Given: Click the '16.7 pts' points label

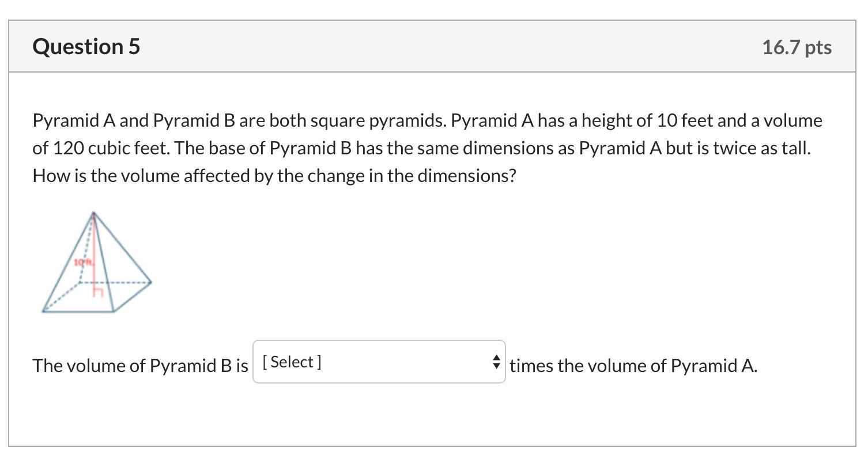Looking at the screenshot, I should pos(797,47).
